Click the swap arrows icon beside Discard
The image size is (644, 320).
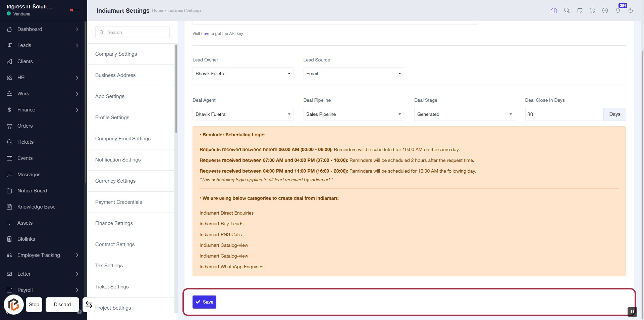pos(89,305)
